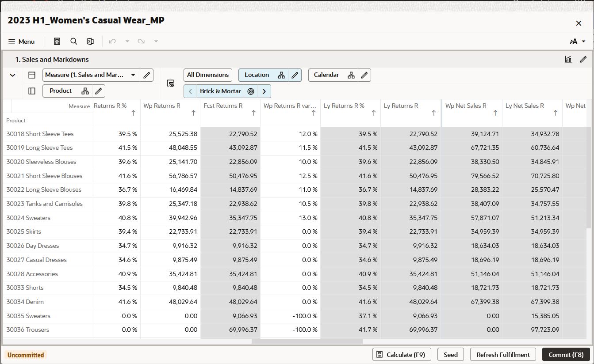
Task: Sort by the Wp Returns R var column arrow
Action: [x=314, y=113]
